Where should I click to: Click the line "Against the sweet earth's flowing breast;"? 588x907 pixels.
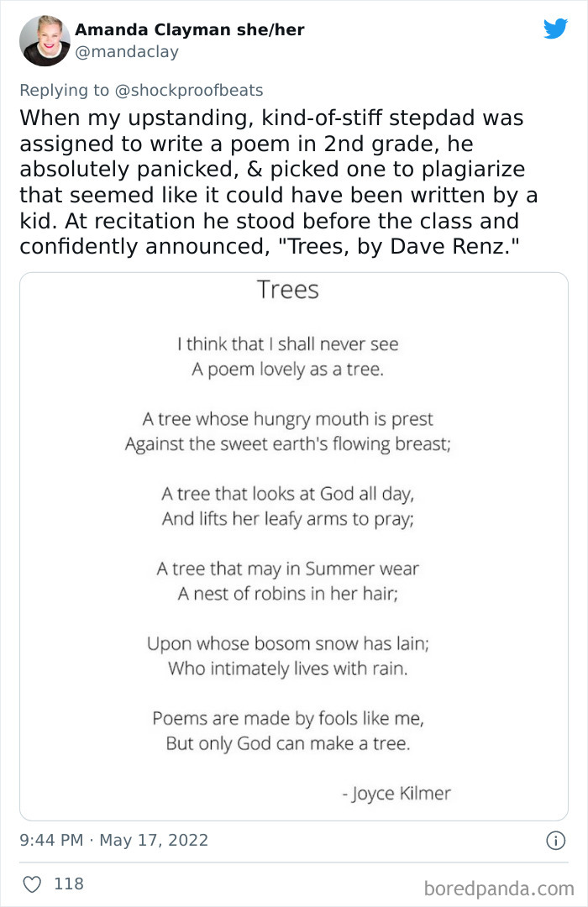click(287, 444)
